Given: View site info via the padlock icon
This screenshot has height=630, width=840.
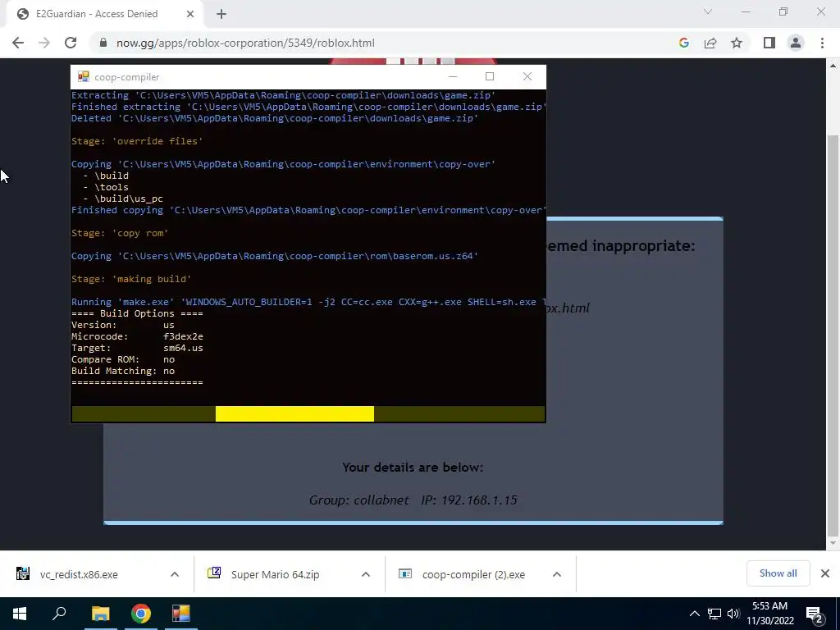Looking at the screenshot, I should point(103,43).
